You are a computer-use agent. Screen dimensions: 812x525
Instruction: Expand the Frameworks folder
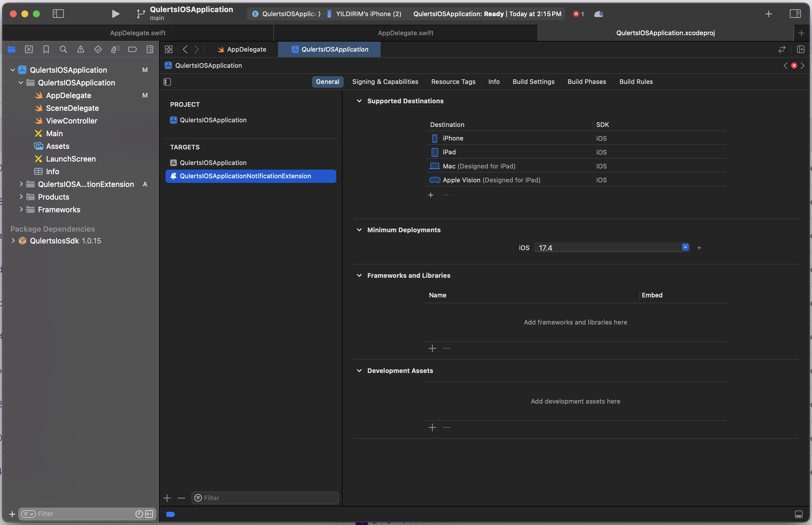(x=21, y=209)
